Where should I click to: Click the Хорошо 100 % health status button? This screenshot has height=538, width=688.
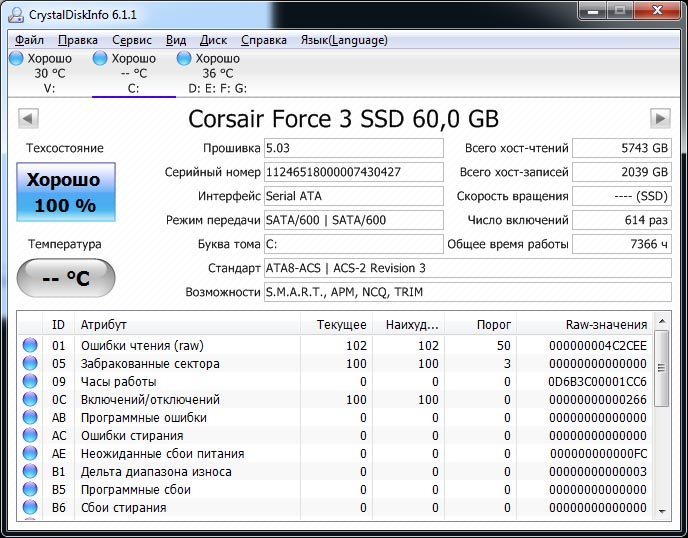tap(65, 193)
